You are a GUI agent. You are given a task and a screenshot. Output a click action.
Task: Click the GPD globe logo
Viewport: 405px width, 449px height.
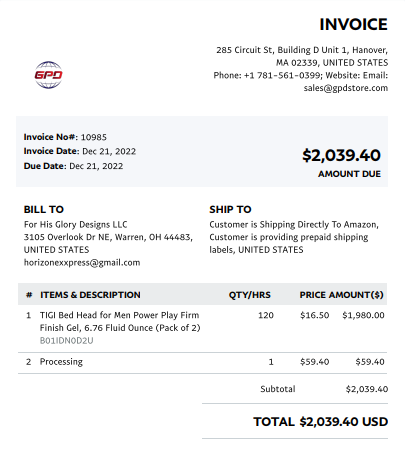[48, 75]
